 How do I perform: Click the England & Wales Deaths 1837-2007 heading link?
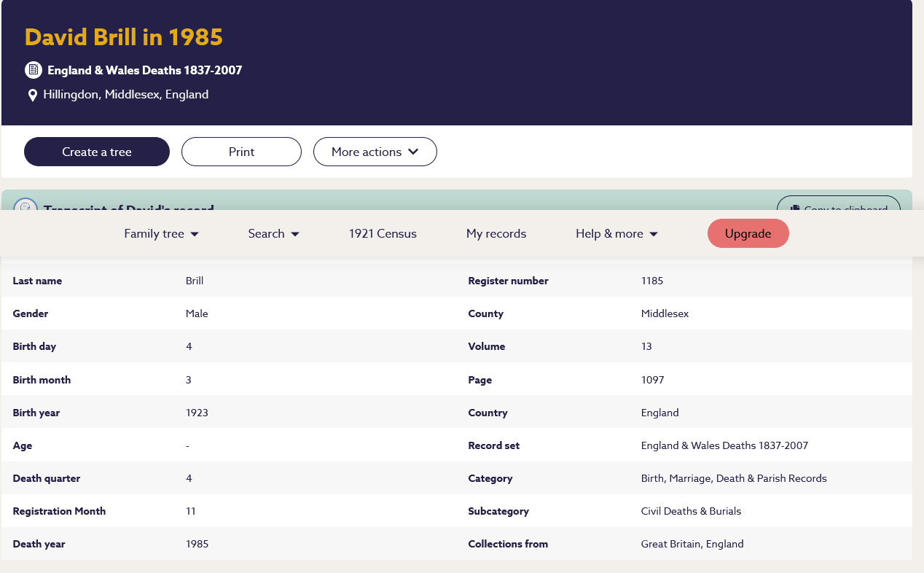point(144,71)
